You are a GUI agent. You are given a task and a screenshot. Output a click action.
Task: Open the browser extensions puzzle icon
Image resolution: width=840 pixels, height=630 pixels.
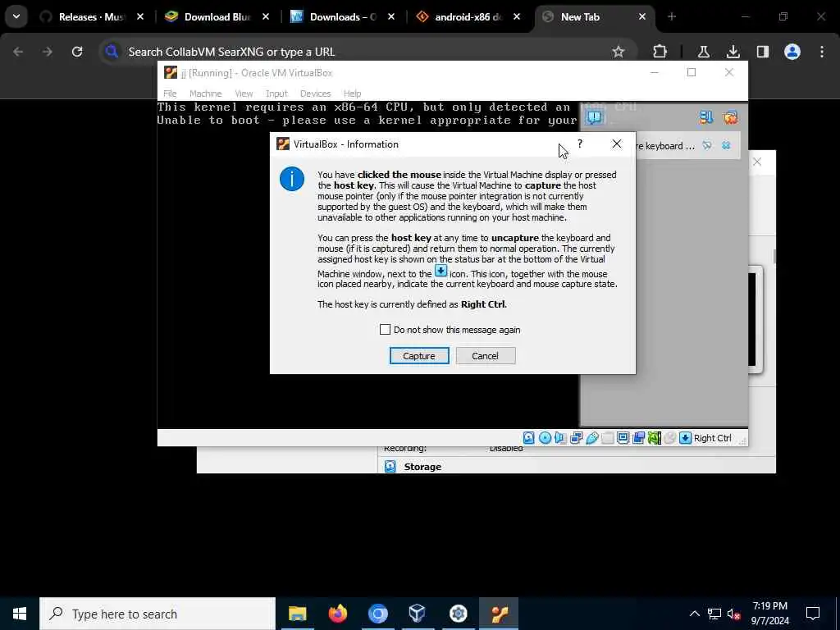click(x=660, y=52)
